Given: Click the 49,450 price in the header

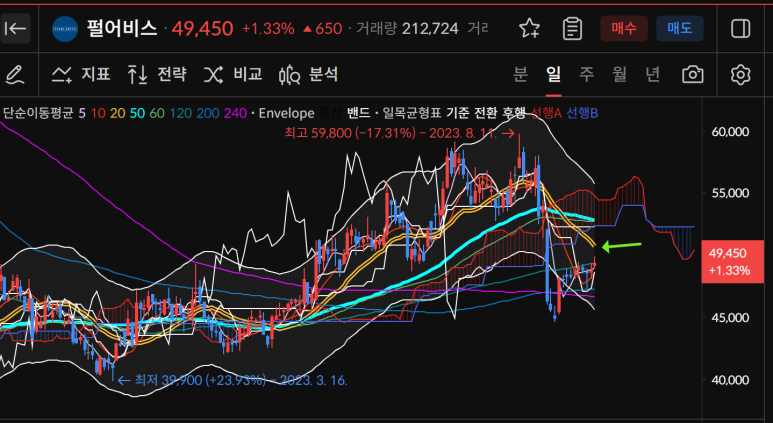Looking at the screenshot, I should click(x=202, y=29).
